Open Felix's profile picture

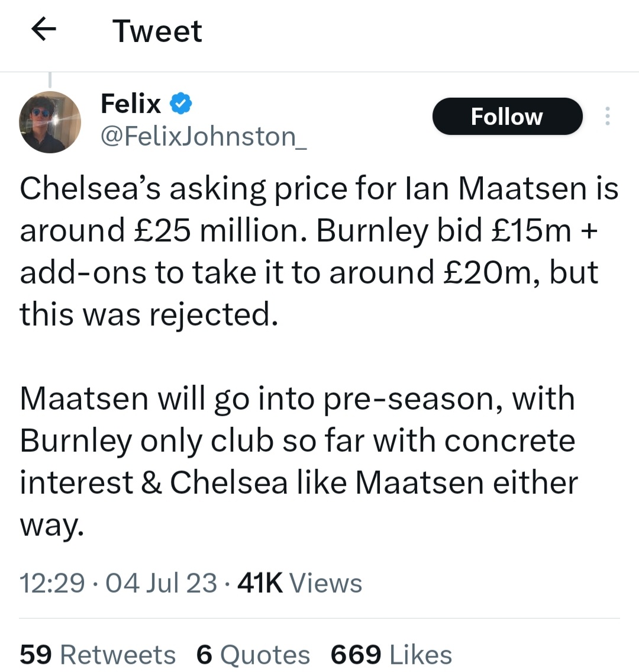[50, 121]
